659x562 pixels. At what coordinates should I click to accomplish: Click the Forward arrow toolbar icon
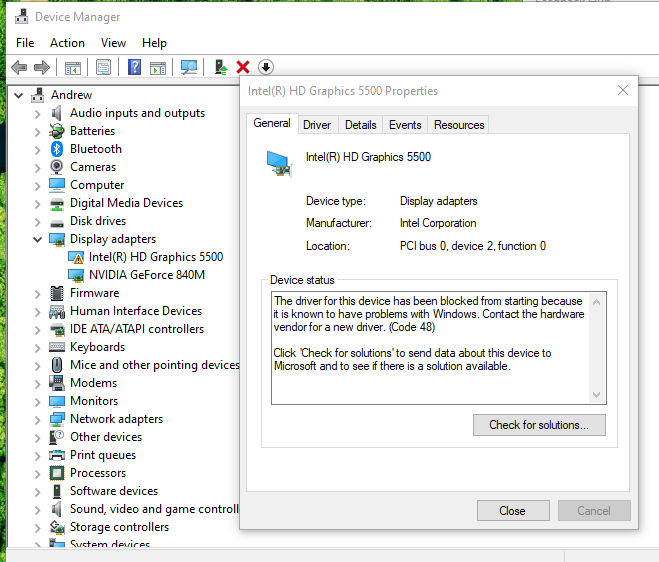coord(41,67)
